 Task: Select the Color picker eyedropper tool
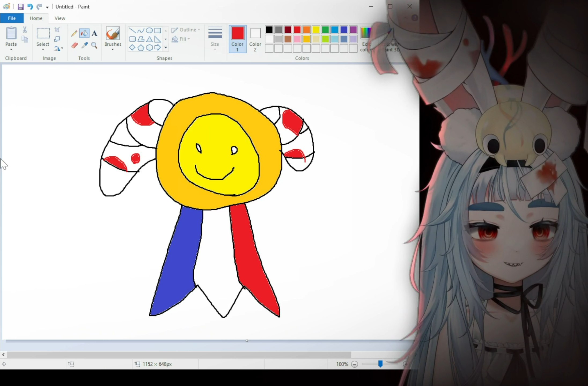point(84,45)
